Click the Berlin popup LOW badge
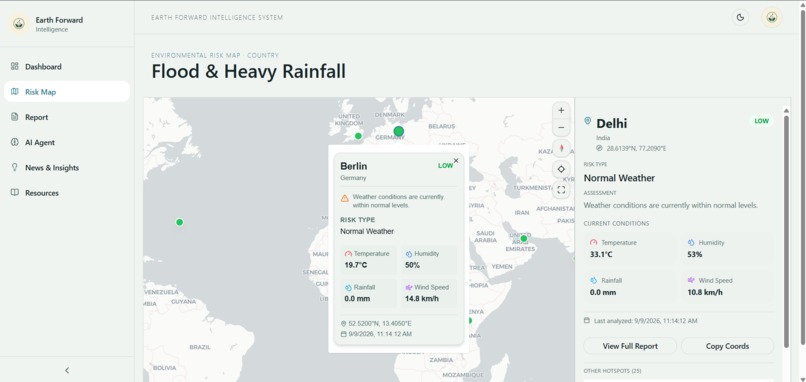Viewport: 806px width, 382px height. coord(445,166)
